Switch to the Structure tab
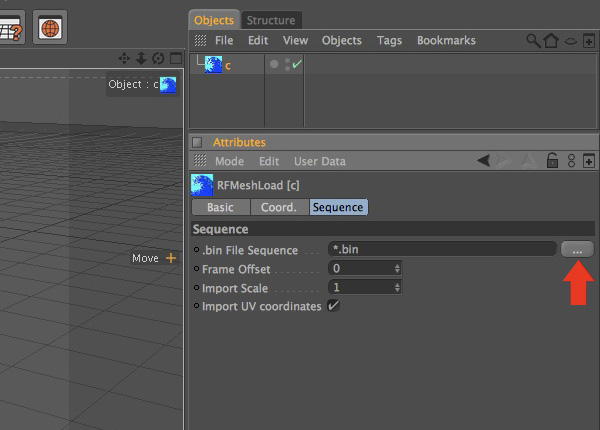The width and height of the screenshot is (600, 430). pyautogui.click(x=271, y=20)
